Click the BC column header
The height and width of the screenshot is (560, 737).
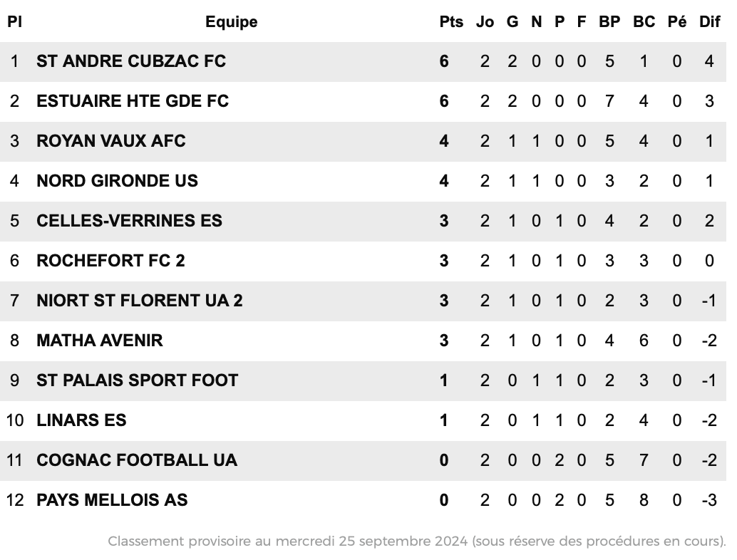pyautogui.click(x=644, y=22)
